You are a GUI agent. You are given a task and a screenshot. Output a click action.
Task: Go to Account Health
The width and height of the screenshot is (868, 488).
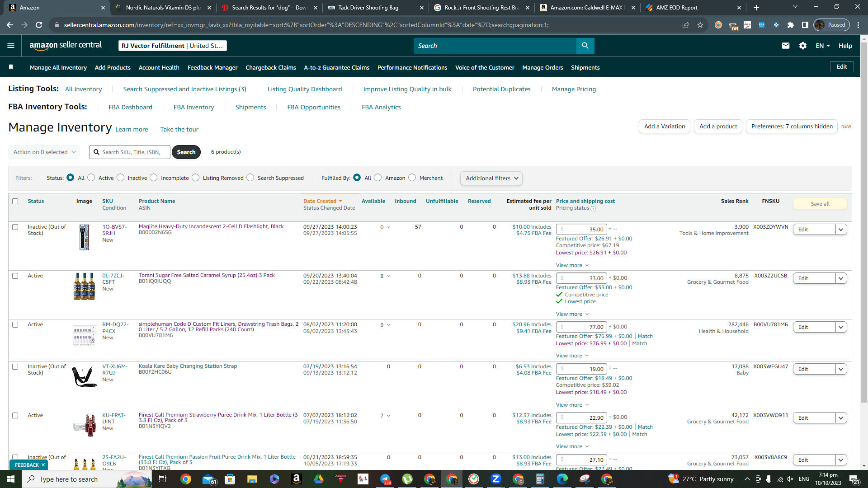tap(159, 67)
